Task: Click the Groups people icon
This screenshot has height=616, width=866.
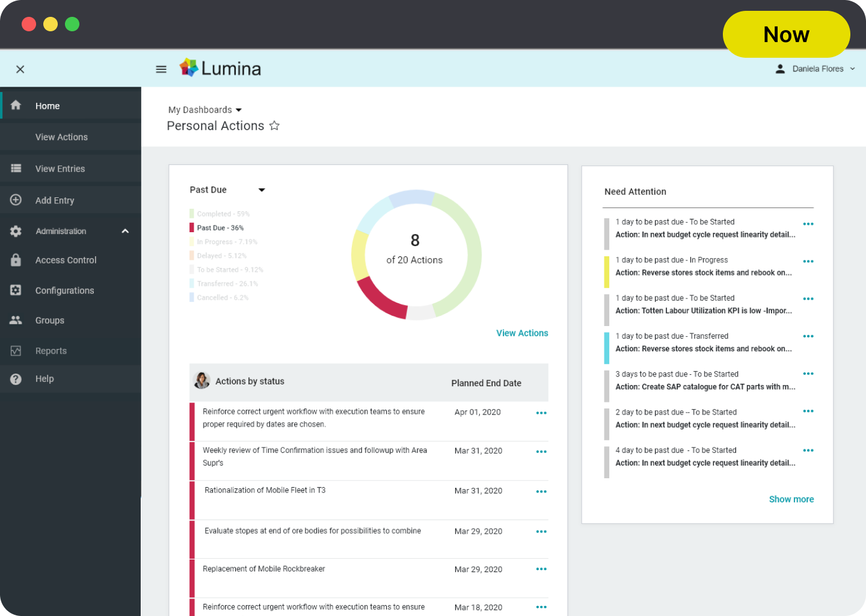Action: tap(16, 320)
